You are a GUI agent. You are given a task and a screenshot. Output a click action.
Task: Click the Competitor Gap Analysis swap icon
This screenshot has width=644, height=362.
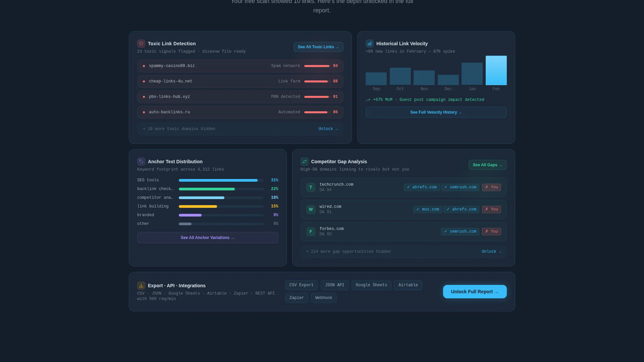point(305,162)
